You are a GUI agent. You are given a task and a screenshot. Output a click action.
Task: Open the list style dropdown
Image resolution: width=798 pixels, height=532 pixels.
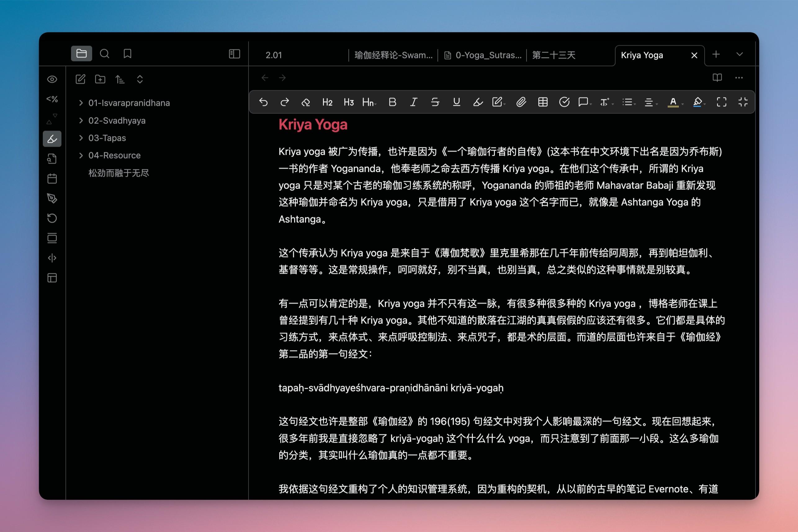(x=629, y=102)
